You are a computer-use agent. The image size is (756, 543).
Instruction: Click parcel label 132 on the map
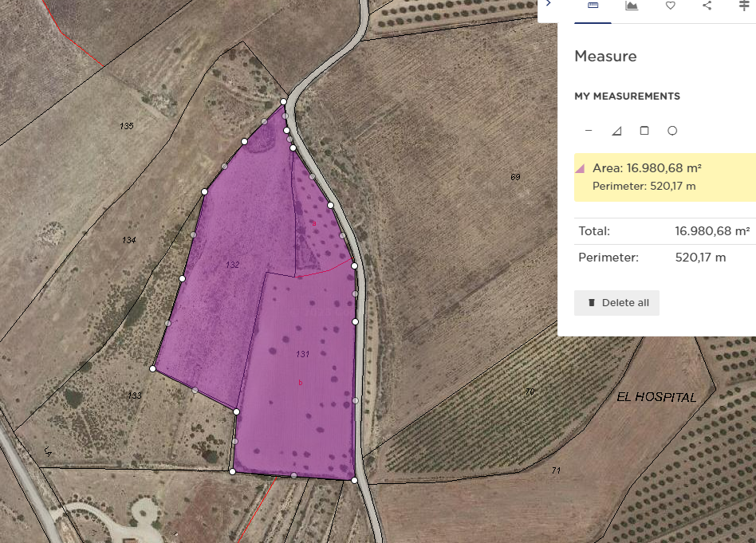(x=233, y=264)
